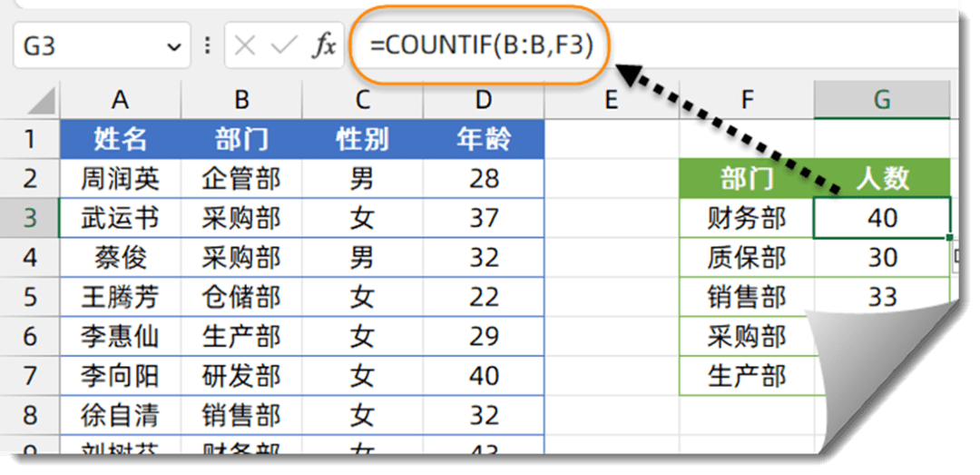Click the fill handle of cell G3
This screenshot has height=475, width=980.
950,238
